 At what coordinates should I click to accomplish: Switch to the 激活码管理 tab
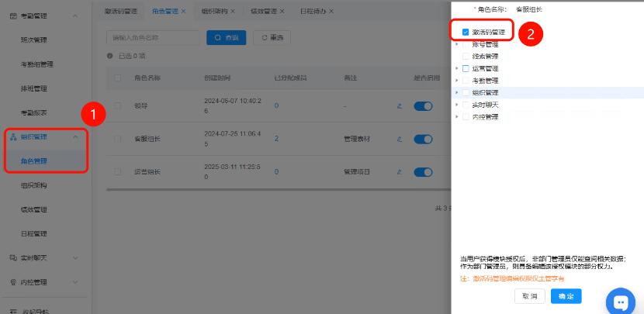120,12
